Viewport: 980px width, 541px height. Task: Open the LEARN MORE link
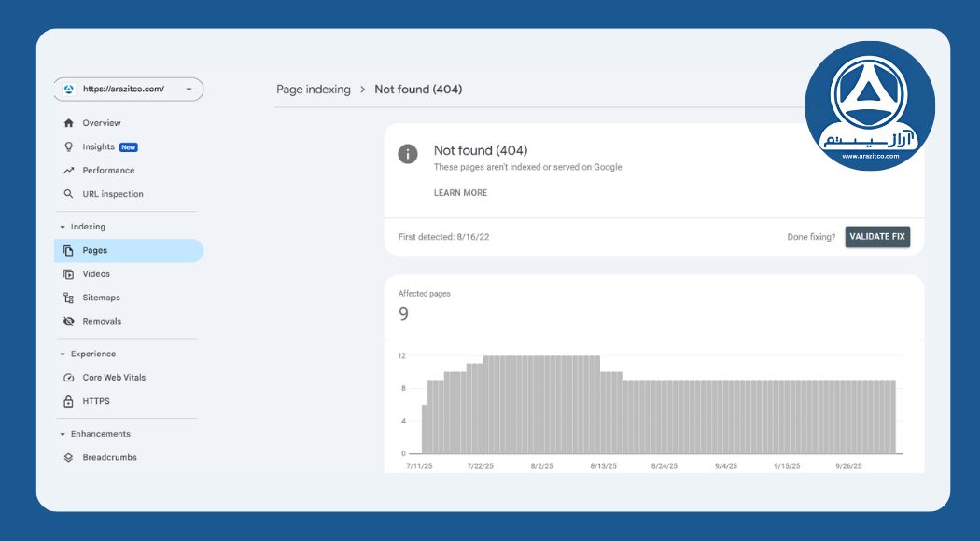pos(460,193)
